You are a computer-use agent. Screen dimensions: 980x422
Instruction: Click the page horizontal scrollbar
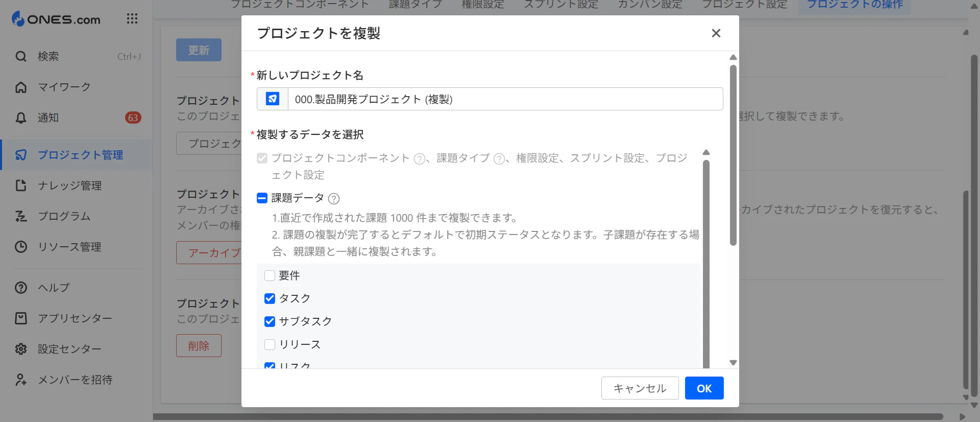click(548, 417)
